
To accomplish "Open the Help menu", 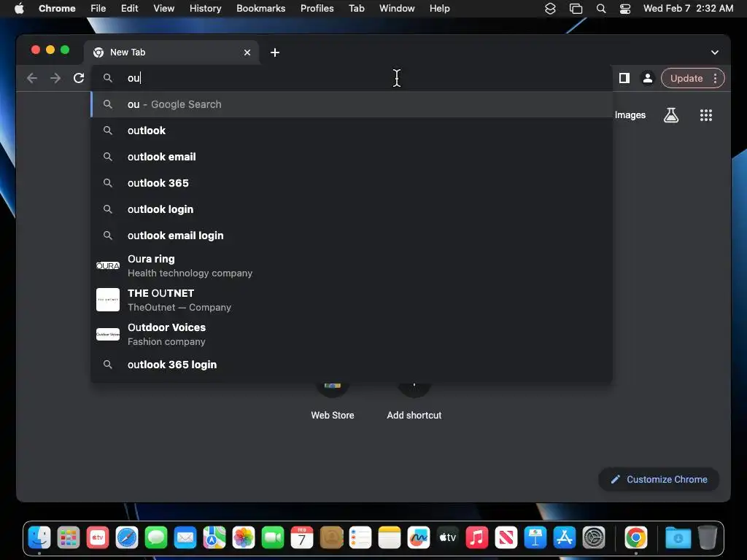I will pyautogui.click(x=439, y=9).
